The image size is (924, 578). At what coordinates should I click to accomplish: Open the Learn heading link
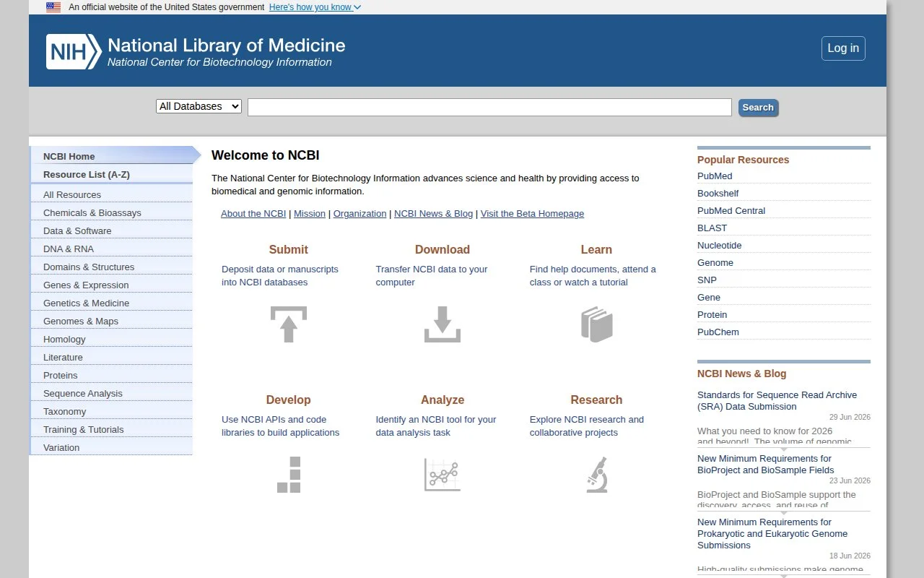coord(596,249)
